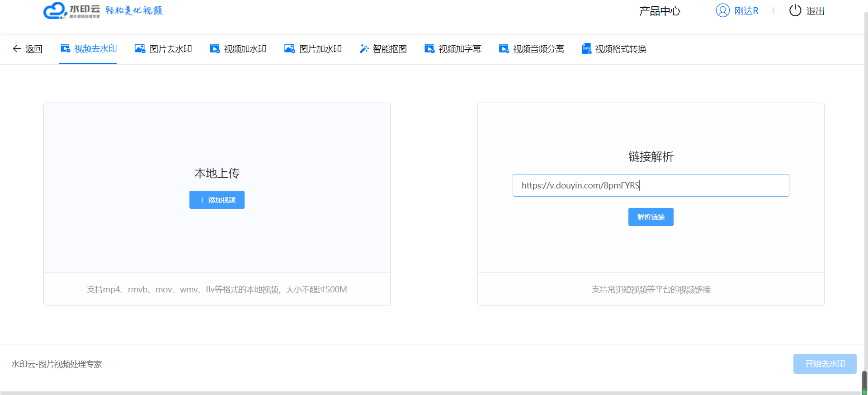
Task: Click the 水印云 cloud logo
Action: [55, 11]
